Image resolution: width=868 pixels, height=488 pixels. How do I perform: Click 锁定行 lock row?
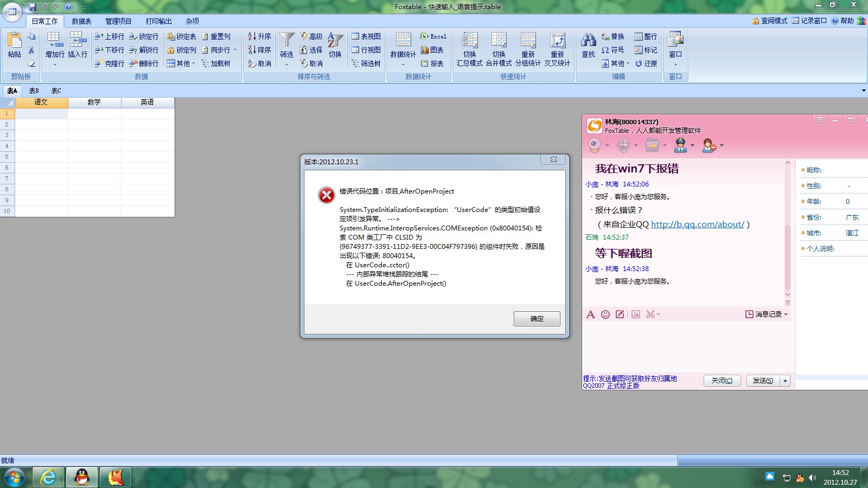[x=144, y=36]
